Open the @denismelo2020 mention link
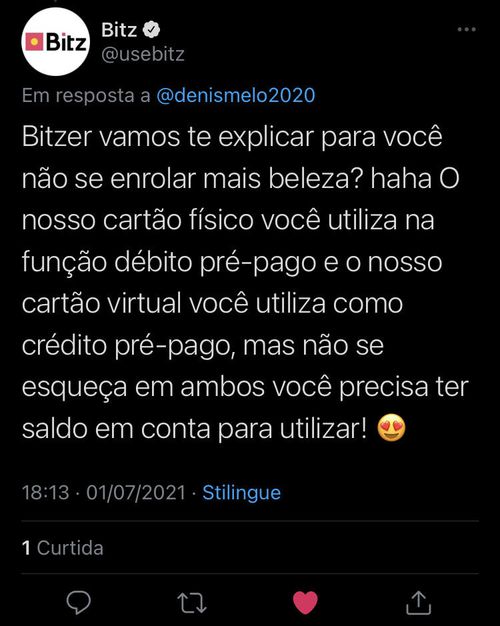Screen dimensions: 500x626 click(x=236, y=95)
